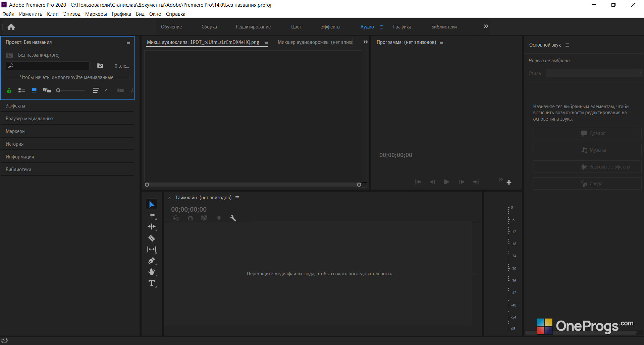Click the Go to In point button
Screen dimensions: 644x345
point(418,182)
